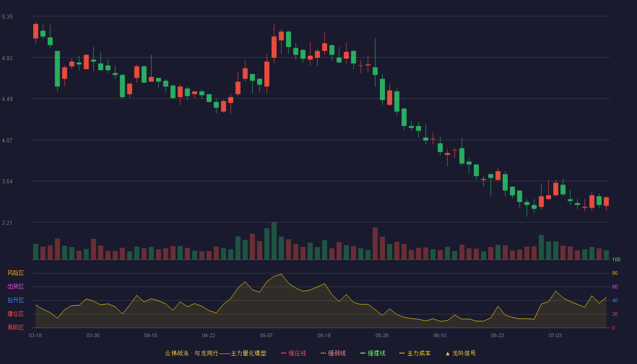Toggle the 龙吟信号 triangle legend entry
Screen dimensions: 637x364
pos(460,353)
